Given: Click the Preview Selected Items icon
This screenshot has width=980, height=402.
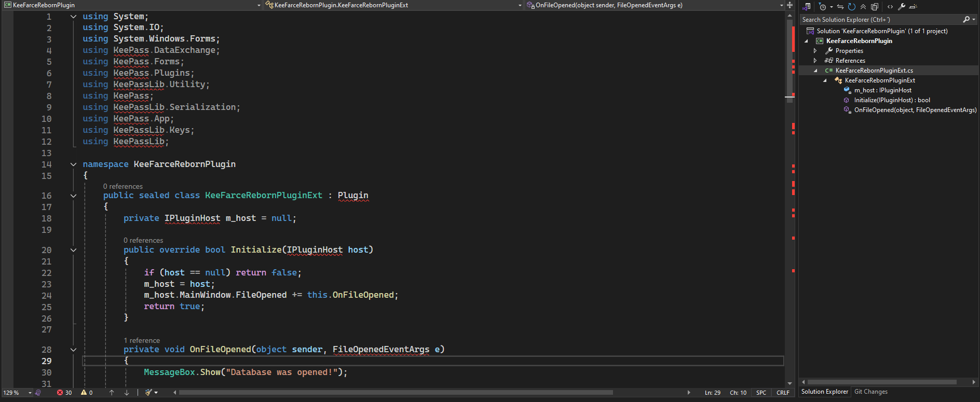Looking at the screenshot, I should coord(913,7).
